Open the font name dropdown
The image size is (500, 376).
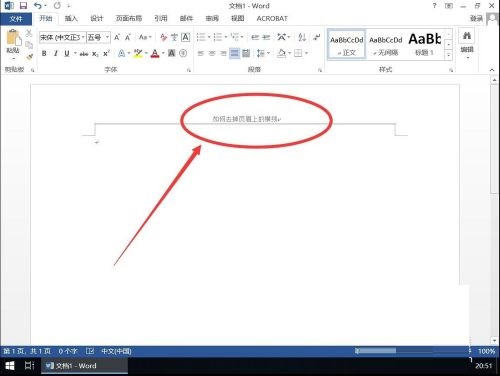[83, 37]
